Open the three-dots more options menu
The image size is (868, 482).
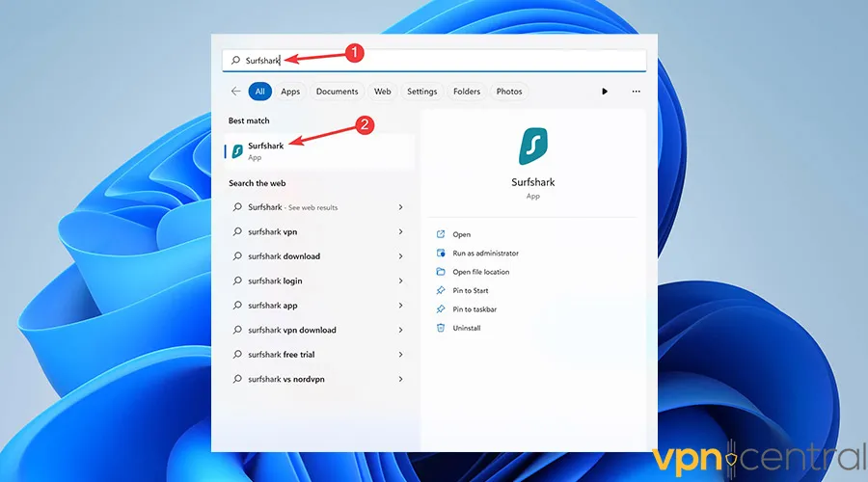tap(636, 92)
